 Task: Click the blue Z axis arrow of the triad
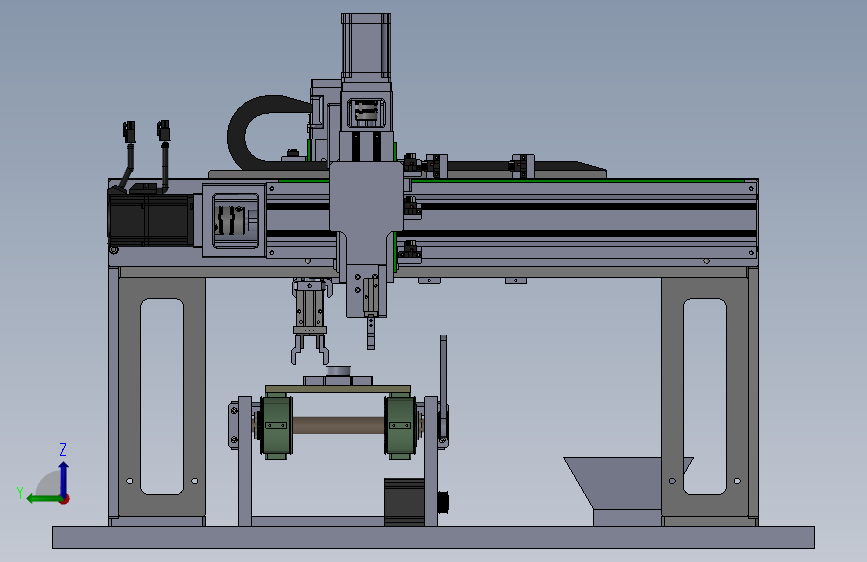64,478
